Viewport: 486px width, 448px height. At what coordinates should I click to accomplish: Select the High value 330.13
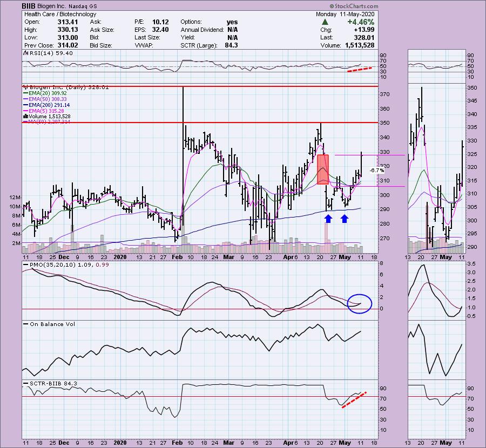pyautogui.click(x=67, y=30)
